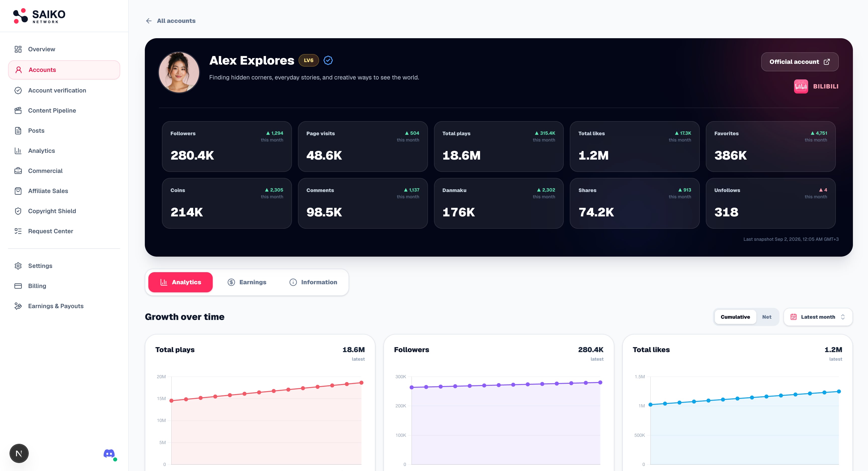Viewport: 868px width, 471px height.
Task: Click the Content Pipeline clapperboard icon
Action: (x=18, y=111)
